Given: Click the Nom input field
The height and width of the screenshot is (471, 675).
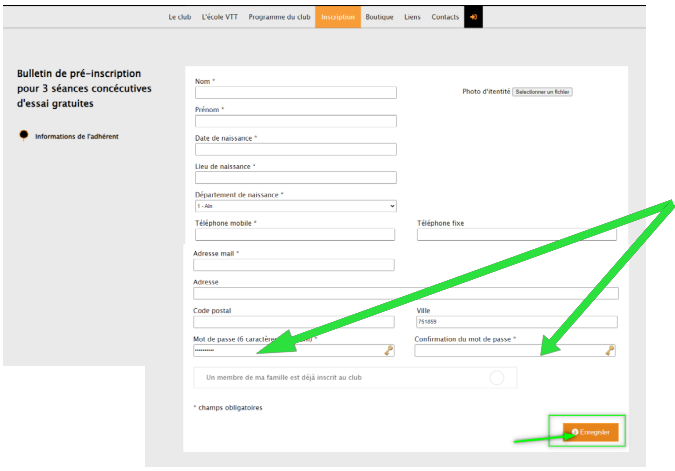Looking at the screenshot, I should 296,92.
